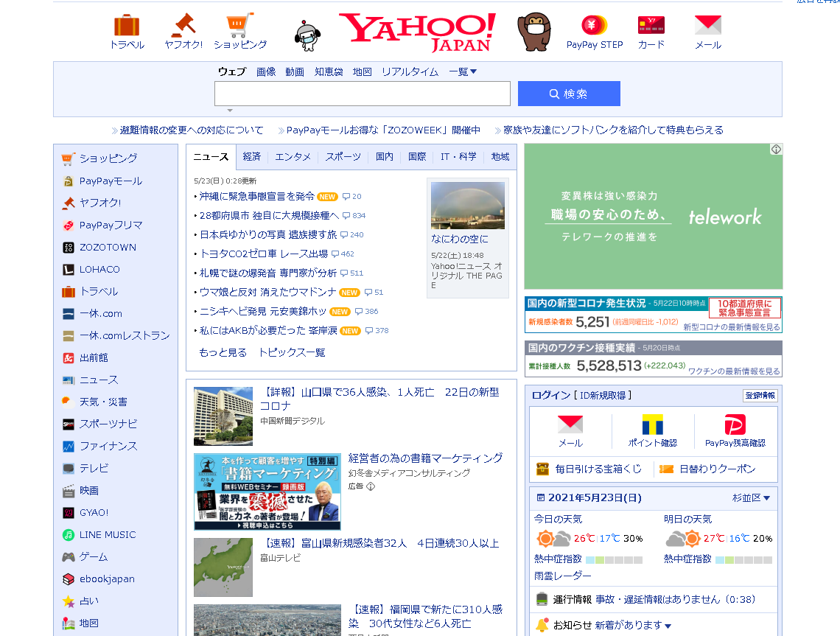
Task: Open ワクチンの最新情報を見る link
Action: coord(734,371)
